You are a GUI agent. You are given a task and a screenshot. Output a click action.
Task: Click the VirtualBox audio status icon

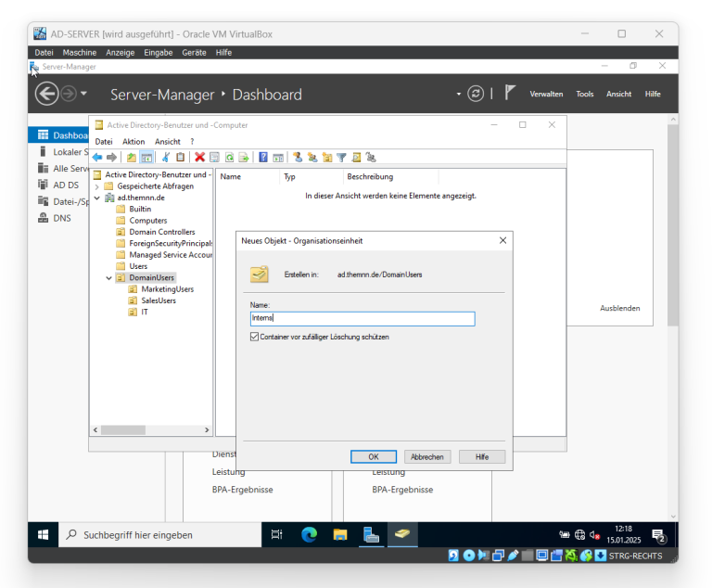click(484, 556)
